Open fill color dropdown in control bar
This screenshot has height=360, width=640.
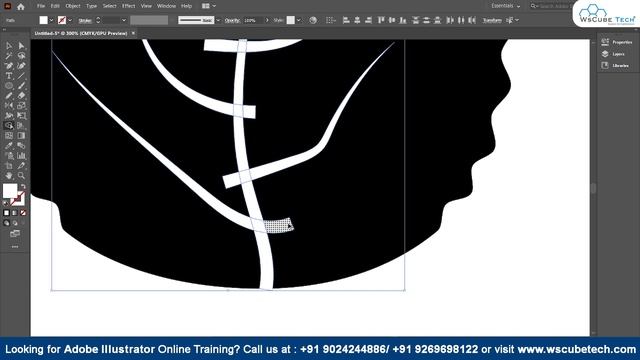coord(51,20)
